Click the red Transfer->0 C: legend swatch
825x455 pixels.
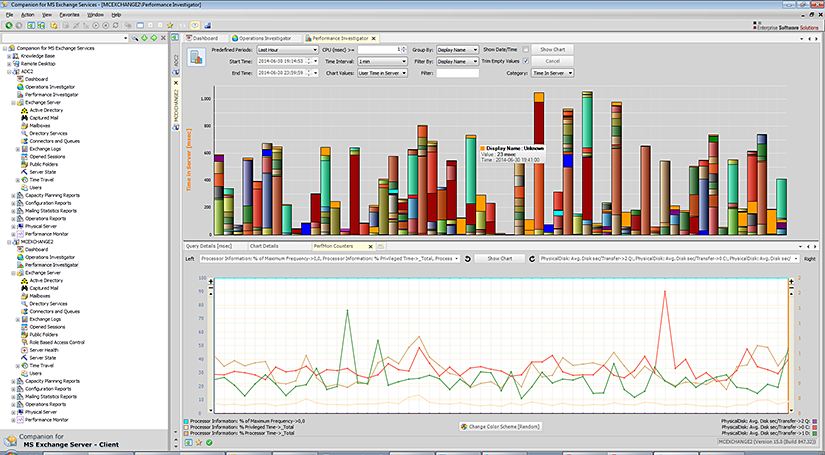click(815, 428)
